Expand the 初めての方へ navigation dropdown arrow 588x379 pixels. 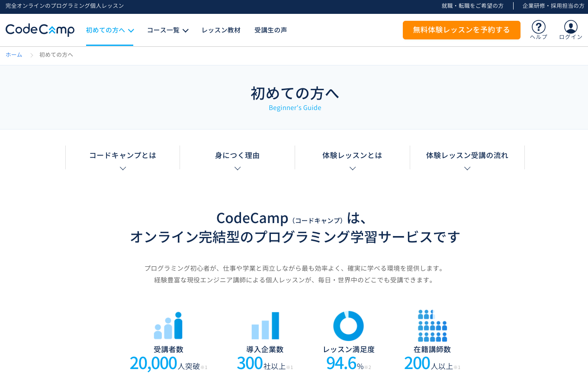pos(131,31)
